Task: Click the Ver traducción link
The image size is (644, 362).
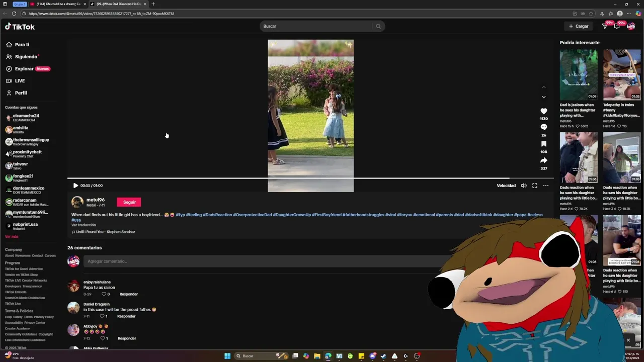Action: (84, 225)
